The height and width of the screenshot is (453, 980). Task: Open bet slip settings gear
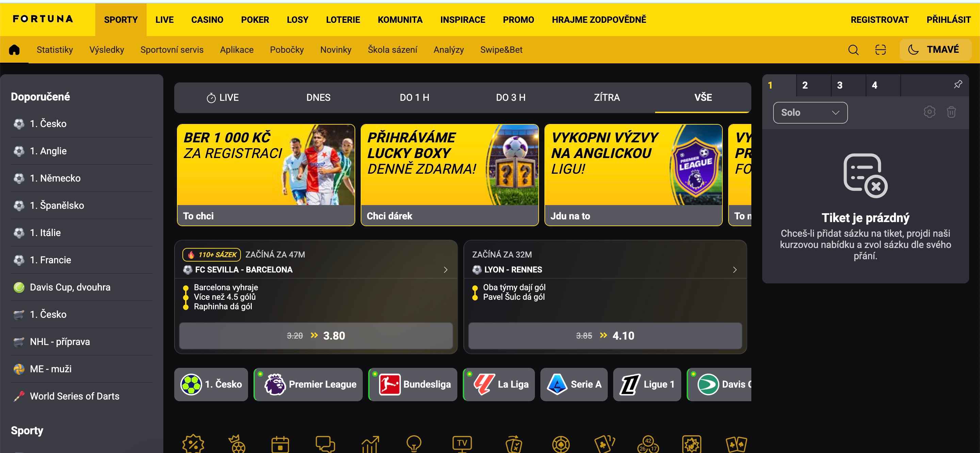click(x=929, y=112)
